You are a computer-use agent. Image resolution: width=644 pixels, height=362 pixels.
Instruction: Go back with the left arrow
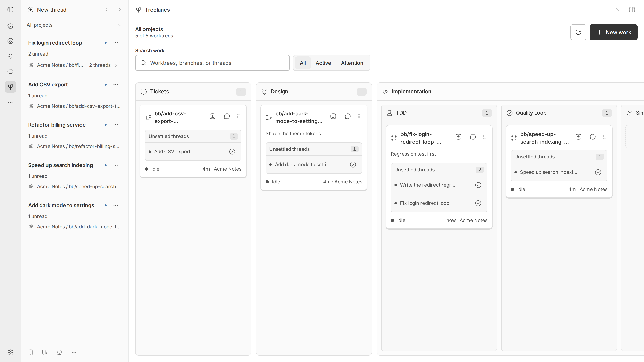107,10
